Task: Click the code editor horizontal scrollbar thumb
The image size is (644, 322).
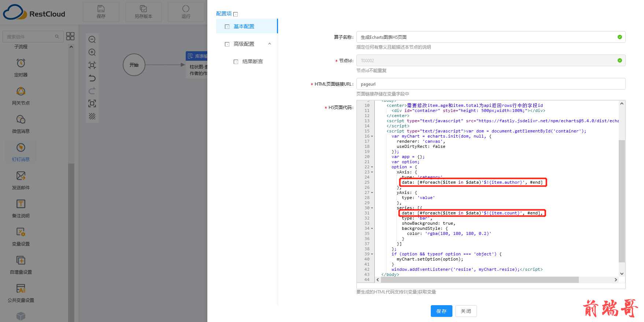Action: (x=480, y=280)
